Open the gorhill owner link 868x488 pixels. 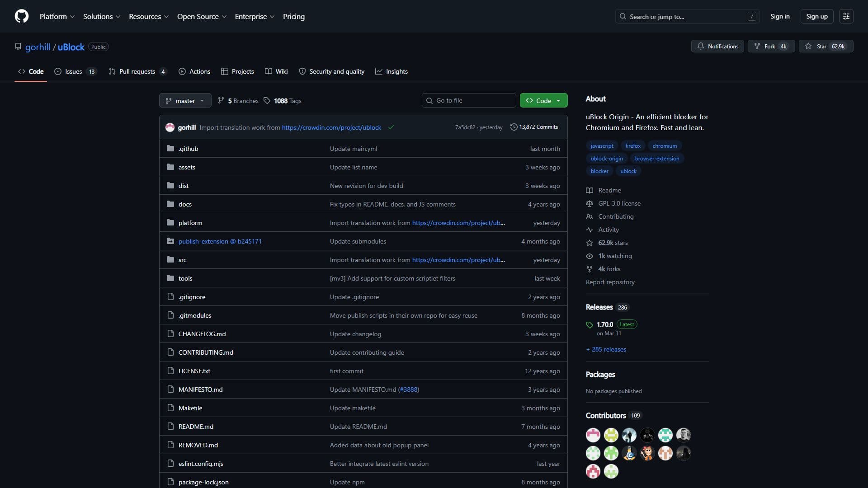click(x=38, y=47)
